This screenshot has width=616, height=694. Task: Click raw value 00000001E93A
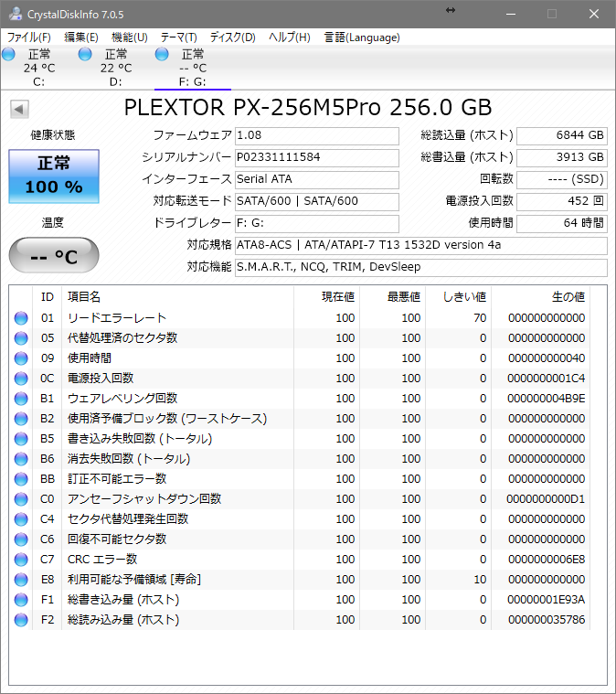(546, 600)
